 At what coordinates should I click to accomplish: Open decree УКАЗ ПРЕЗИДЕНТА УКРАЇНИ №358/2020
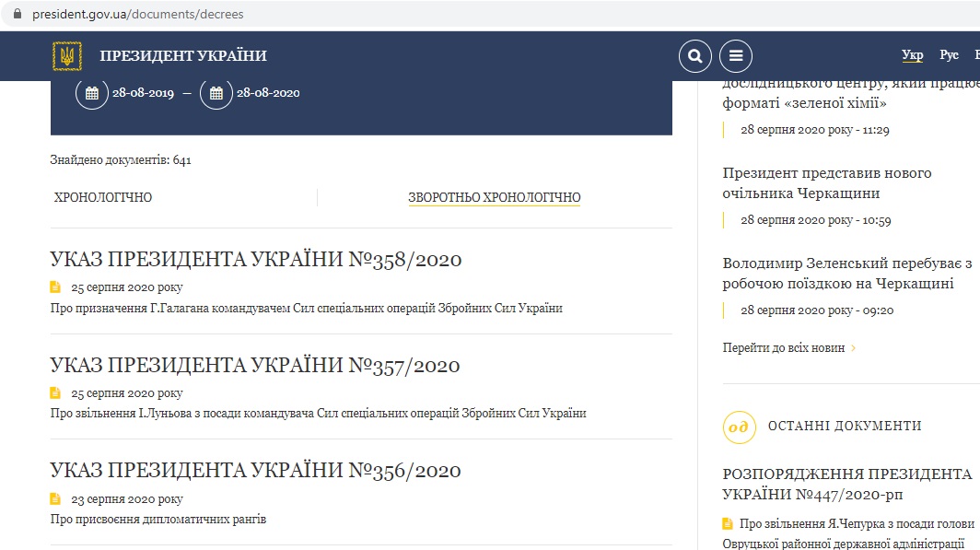pyautogui.click(x=256, y=260)
